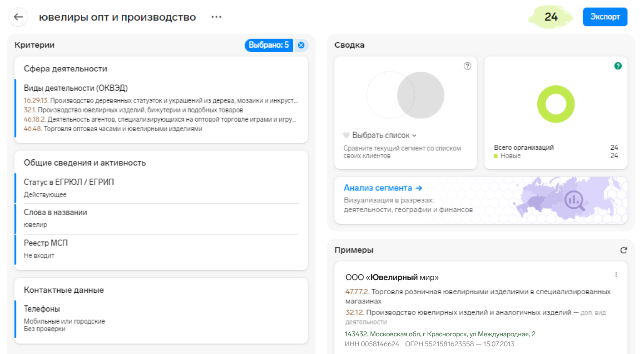Screen dimensions: 644x354
Task: Click the Общие сведения и активность heading
Action: click(84, 163)
